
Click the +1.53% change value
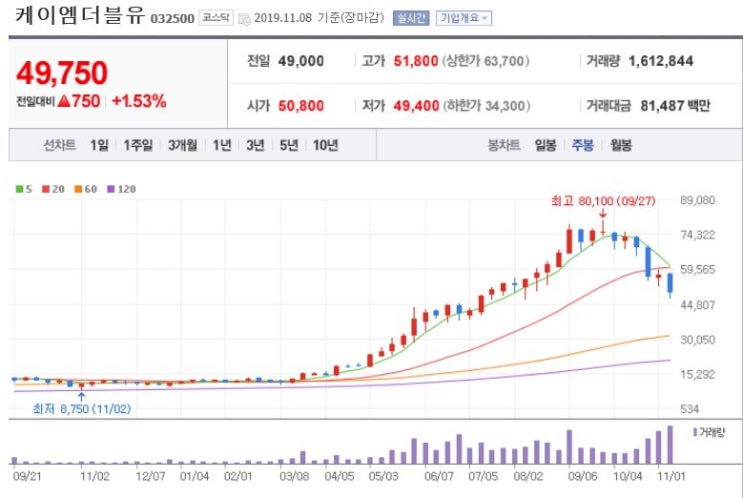point(139,101)
